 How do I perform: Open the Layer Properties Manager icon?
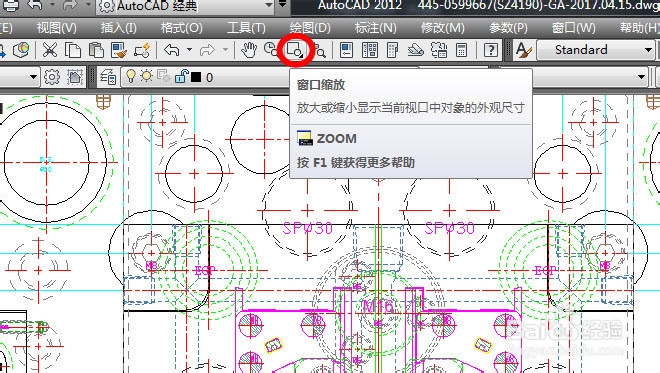[x=108, y=77]
